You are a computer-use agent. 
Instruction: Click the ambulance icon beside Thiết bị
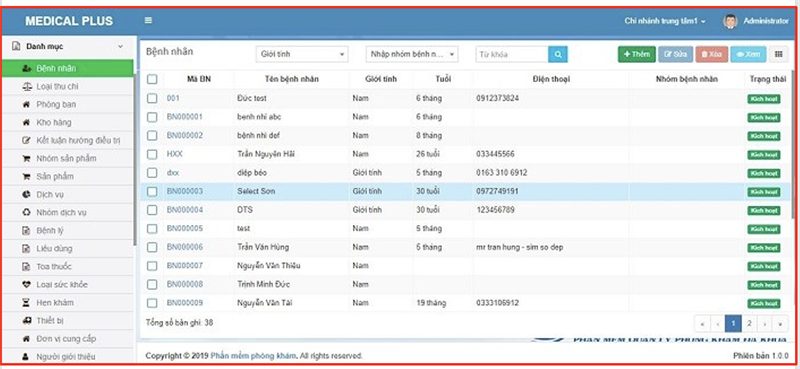(27, 321)
